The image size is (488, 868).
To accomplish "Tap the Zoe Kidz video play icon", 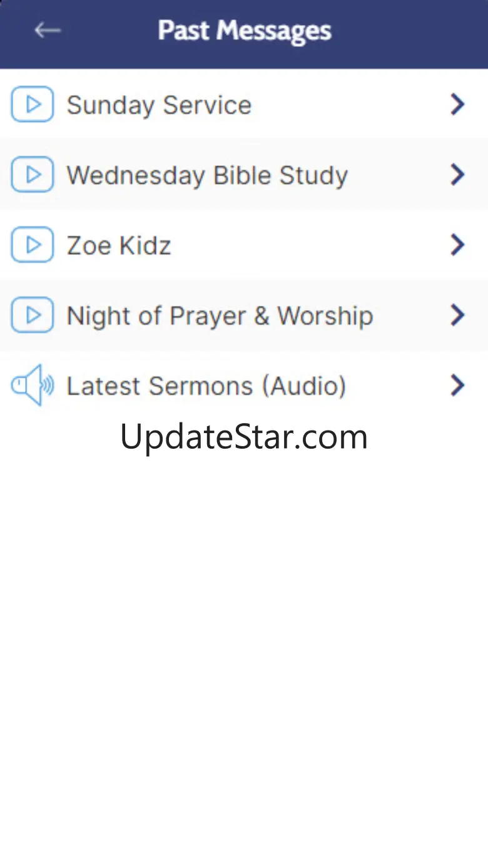I will [33, 245].
